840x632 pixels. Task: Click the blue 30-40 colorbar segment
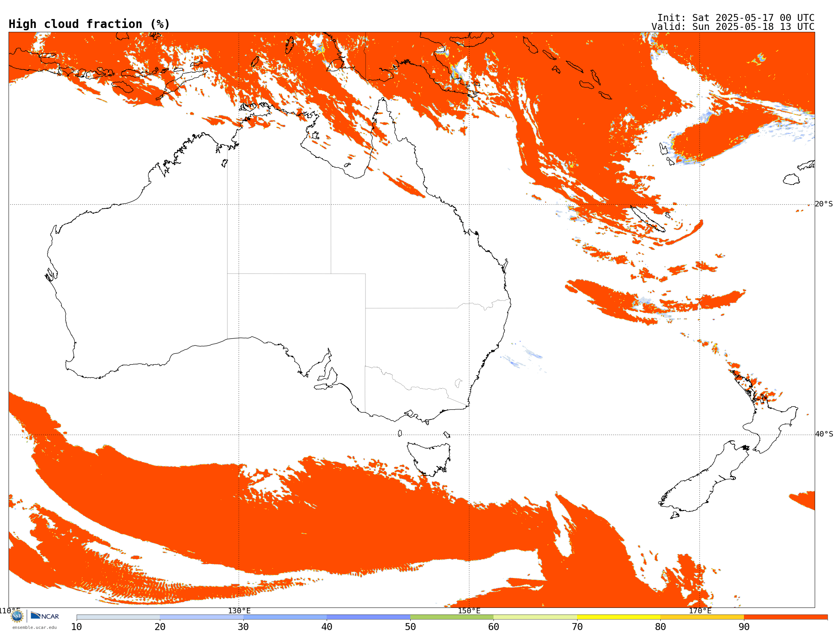[285, 617]
